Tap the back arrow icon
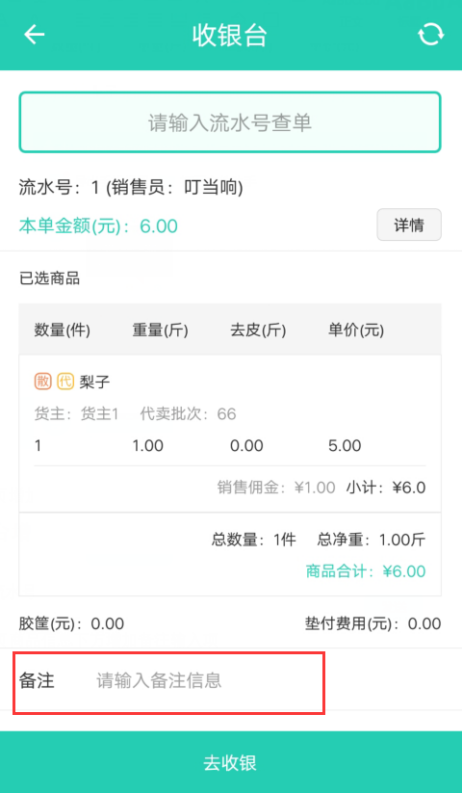The height and width of the screenshot is (793, 463). tap(34, 34)
